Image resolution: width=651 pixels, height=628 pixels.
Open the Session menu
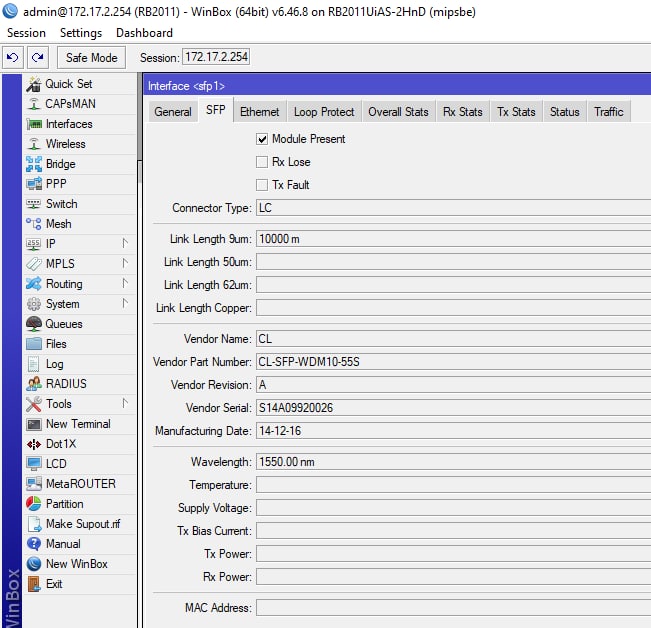[x=26, y=33]
